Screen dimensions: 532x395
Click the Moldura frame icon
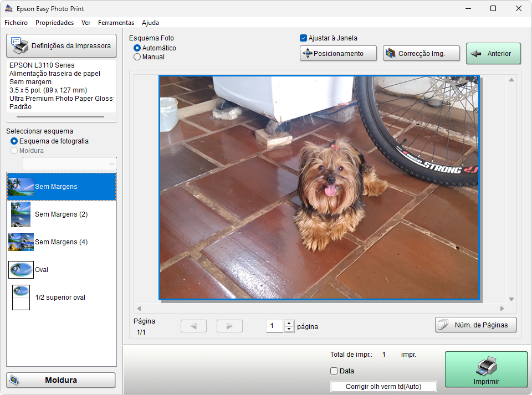pyautogui.click(x=14, y=380)
